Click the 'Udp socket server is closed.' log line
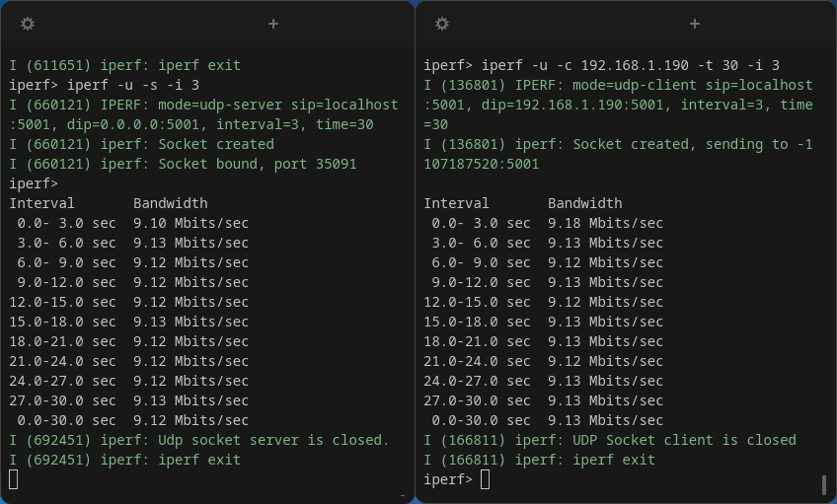 (199, 440)
